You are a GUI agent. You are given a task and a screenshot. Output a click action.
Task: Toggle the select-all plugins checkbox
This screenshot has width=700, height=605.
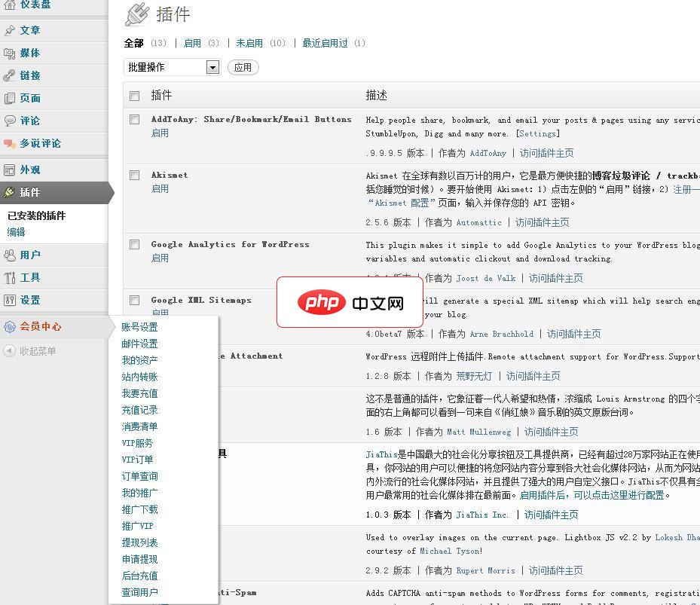(x=134, y=96)
